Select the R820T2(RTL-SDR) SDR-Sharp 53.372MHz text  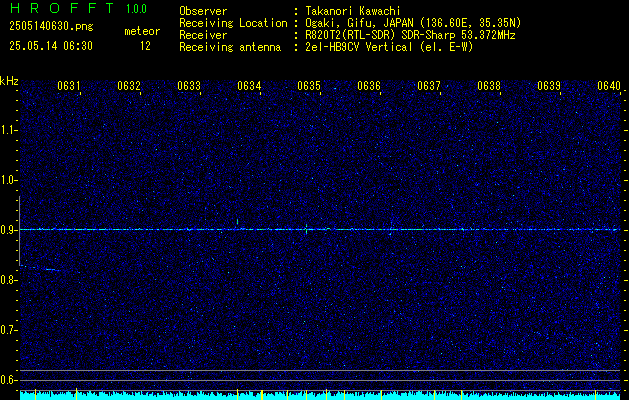[x=410, y=35]
